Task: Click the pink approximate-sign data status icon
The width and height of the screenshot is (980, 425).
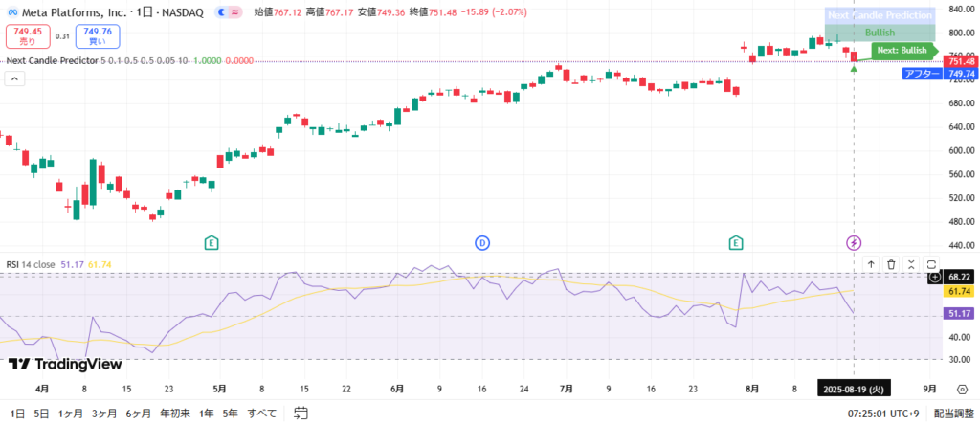Action: [x=235, y=12]
